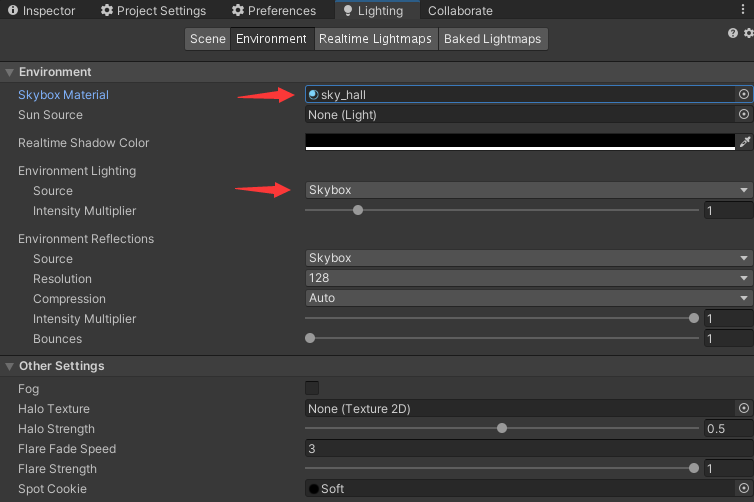Open the Resolution 128 dropdown
The height and width of the screenshot is (502, 754).
coord(529,278)
